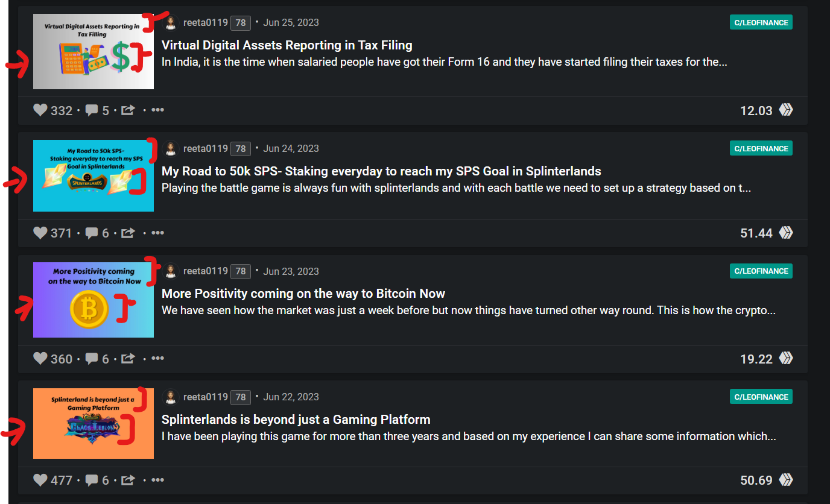Open more options for the Bitcoin post

157,359
